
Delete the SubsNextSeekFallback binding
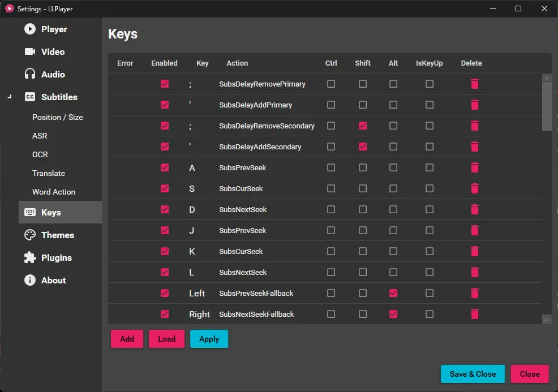coord(475,314)
